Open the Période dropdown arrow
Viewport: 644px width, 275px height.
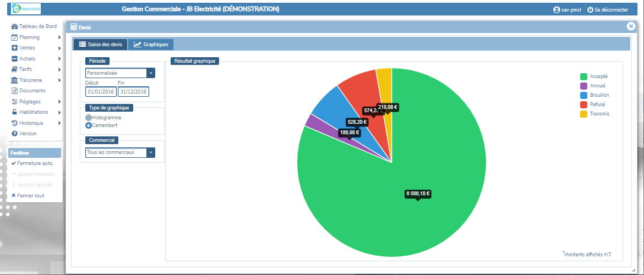coord(151,73)
